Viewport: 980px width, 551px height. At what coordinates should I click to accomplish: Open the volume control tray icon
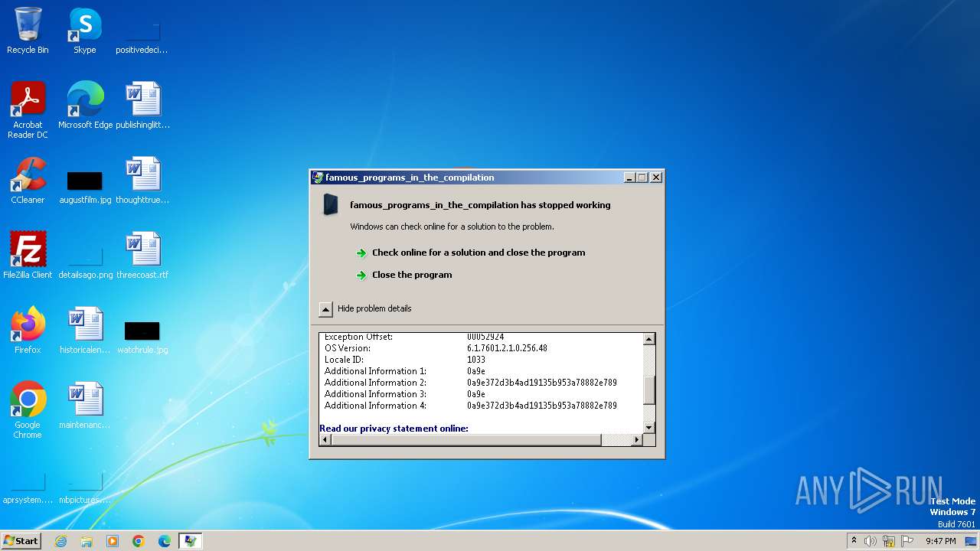coord(871,541)
